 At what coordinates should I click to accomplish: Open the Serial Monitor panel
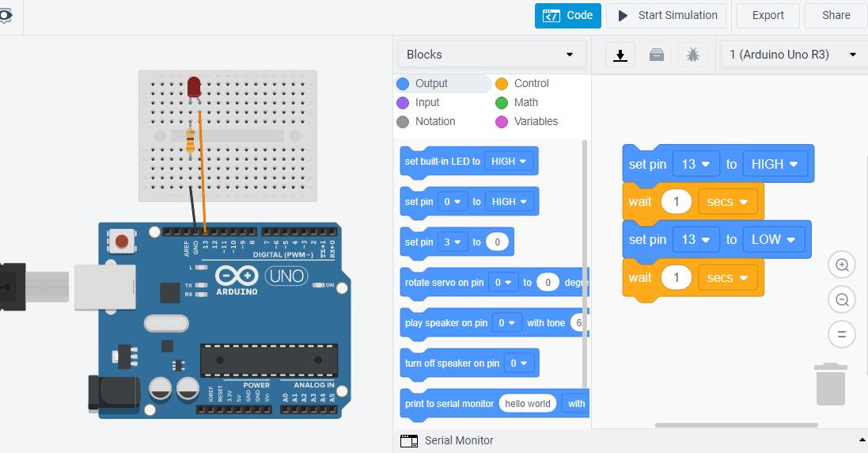coord(459,440)
